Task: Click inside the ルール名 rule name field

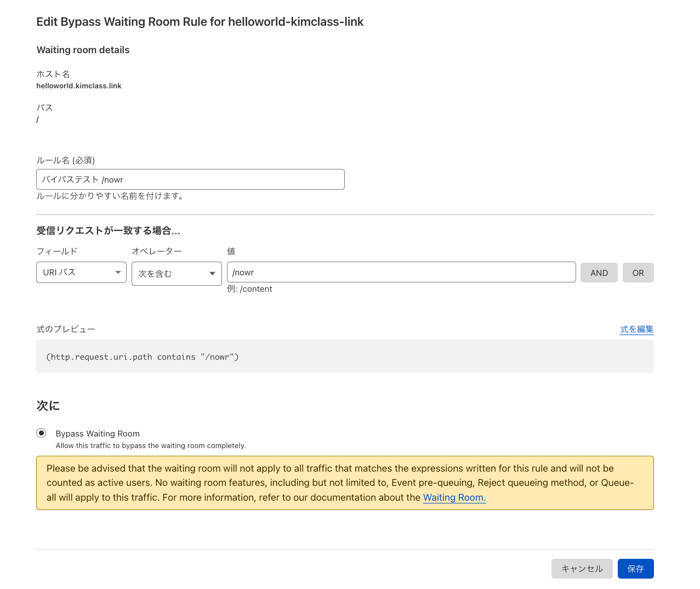Action: 190,179
